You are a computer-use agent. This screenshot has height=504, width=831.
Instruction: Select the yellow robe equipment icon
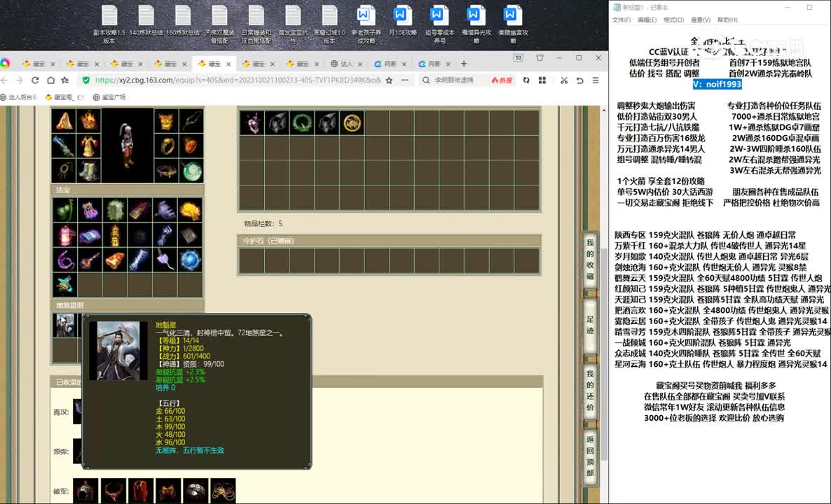[88, 146]
